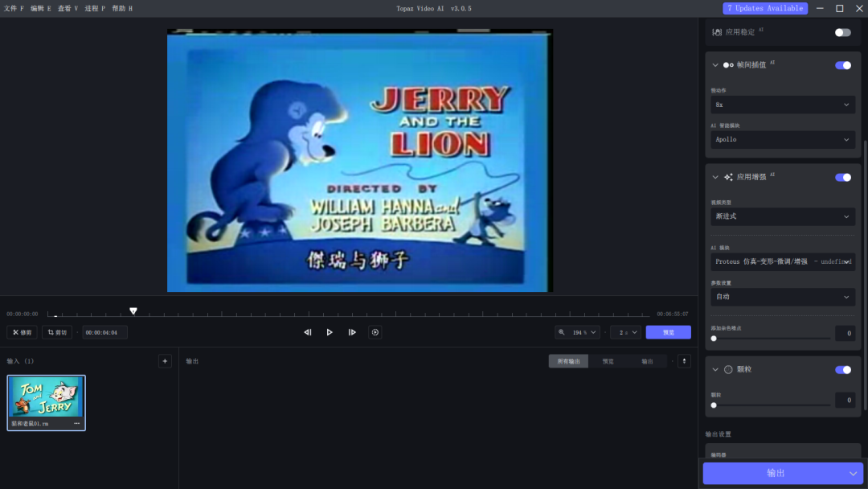
Task: Click the 7 Updates Available button
Action: 765,8
